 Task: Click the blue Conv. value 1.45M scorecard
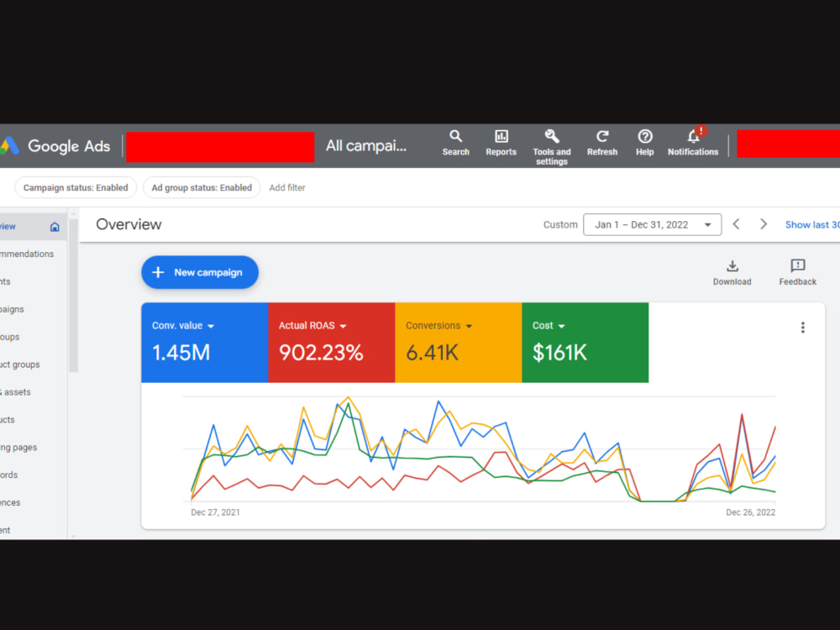click(205, 343)
